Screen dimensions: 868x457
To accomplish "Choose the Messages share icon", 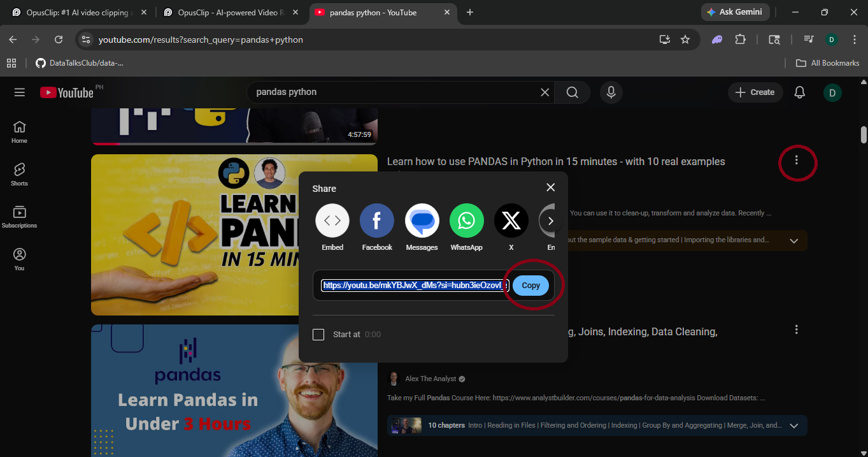I will (422, 221).
